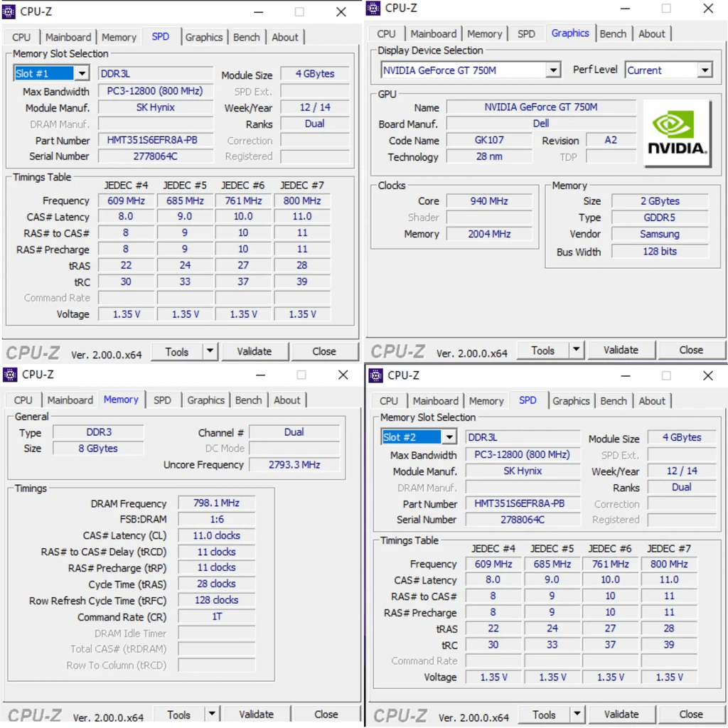The width and height of the screenshot is (728, 728).
Task: Click CPU-Z app icon in Memory window title bar
Action: [x=10, y=374]
